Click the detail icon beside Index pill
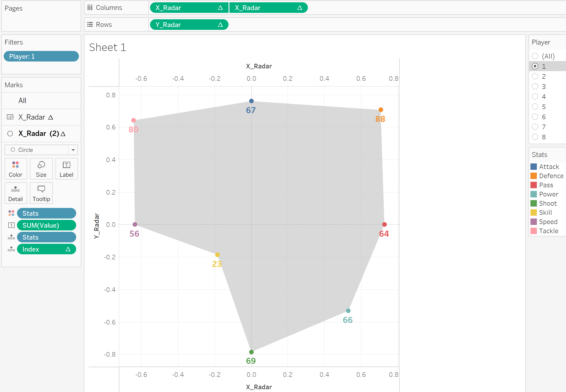 coord(11,249)
